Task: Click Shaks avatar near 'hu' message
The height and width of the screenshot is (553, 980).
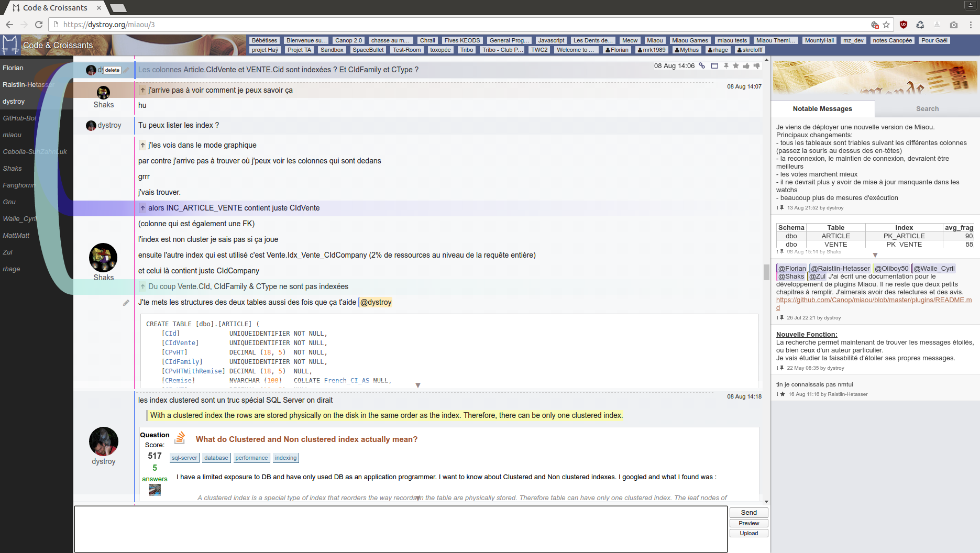Action: [x=103, y=93]
